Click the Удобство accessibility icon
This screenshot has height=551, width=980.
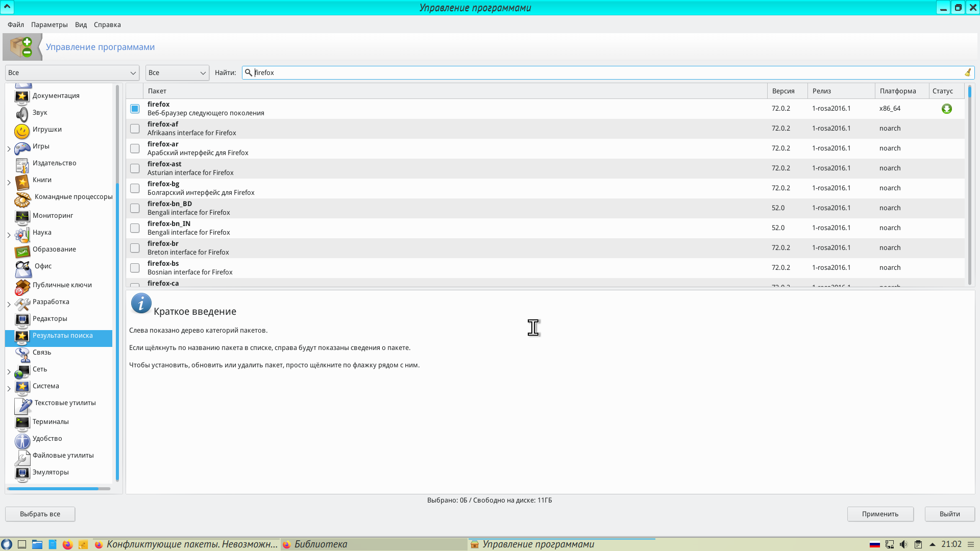pyautogui.click(x=22, y=440)
